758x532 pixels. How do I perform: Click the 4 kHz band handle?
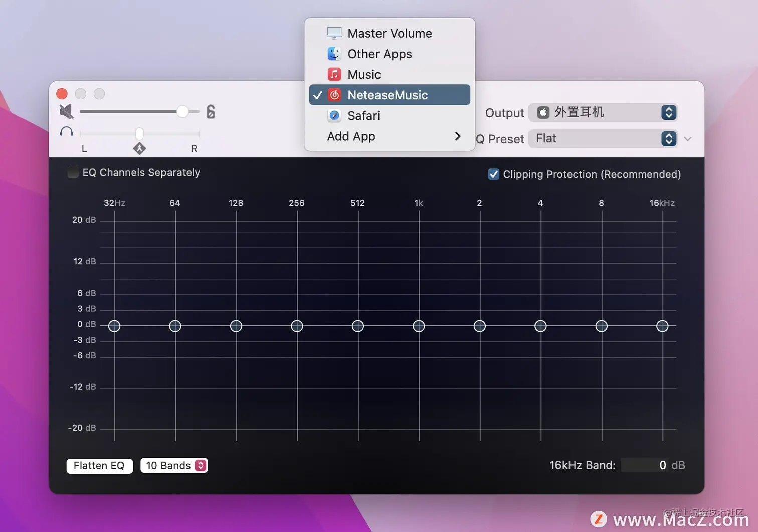540,326
